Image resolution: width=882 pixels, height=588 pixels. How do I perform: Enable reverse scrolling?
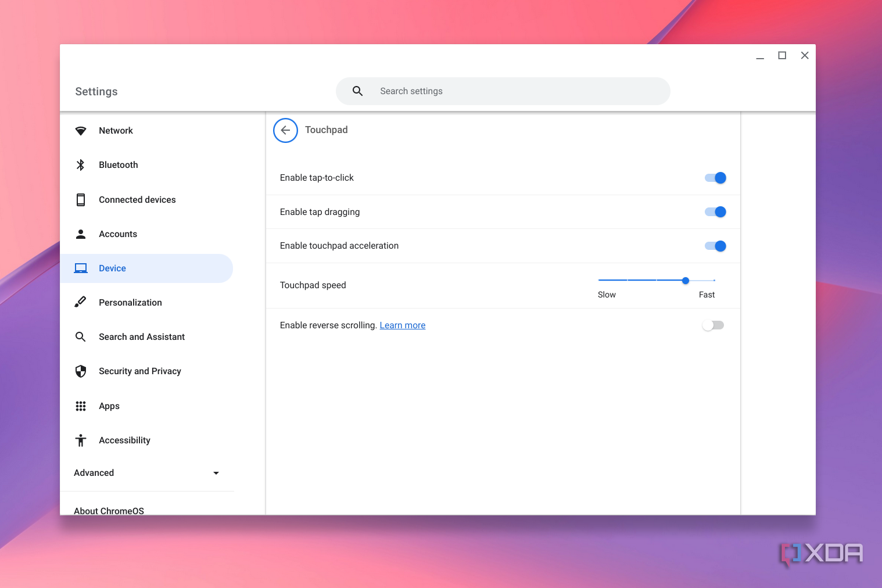(713, 325)
